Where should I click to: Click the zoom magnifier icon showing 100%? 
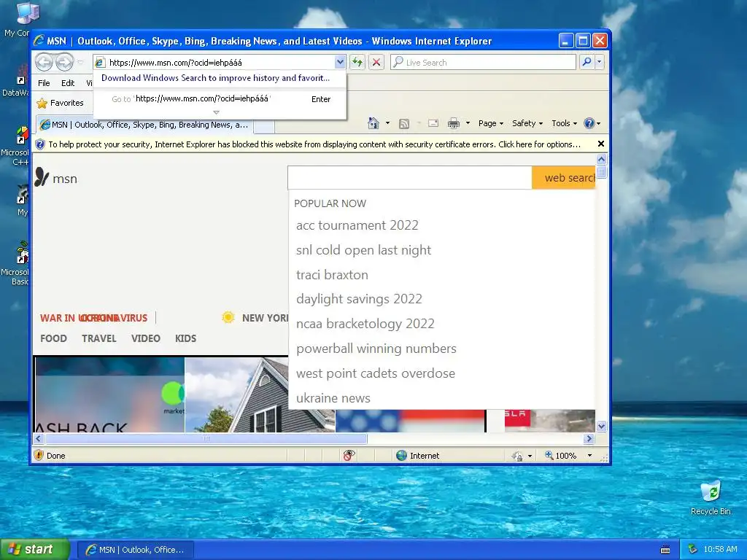(549, 455)
